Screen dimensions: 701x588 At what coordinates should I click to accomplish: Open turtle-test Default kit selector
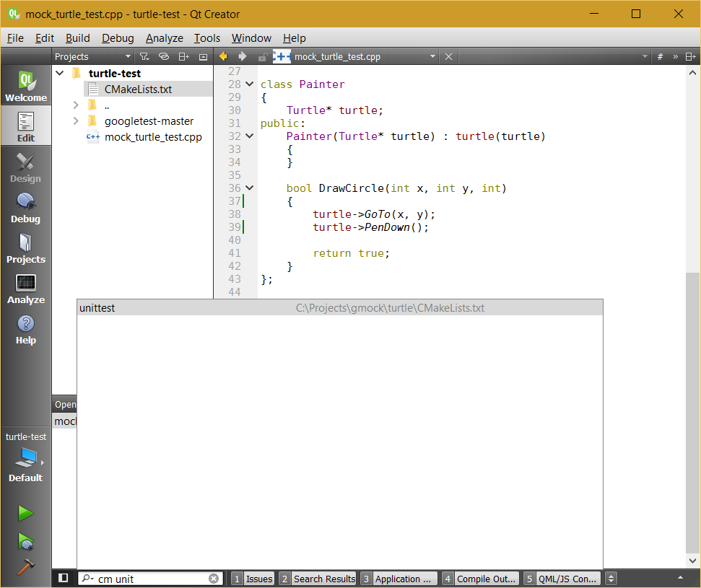[26, 457]
